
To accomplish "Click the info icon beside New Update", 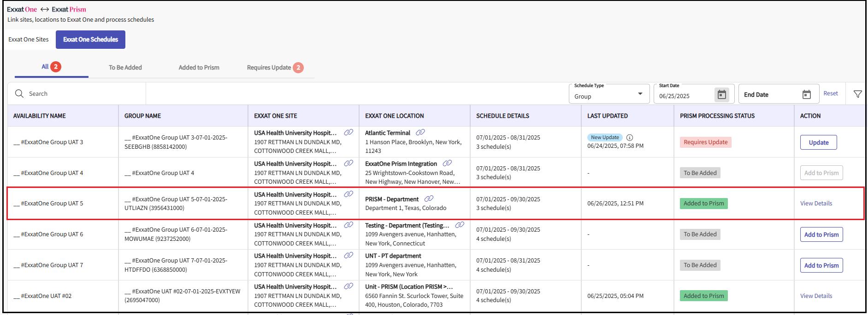I will [x=630, y=138].
